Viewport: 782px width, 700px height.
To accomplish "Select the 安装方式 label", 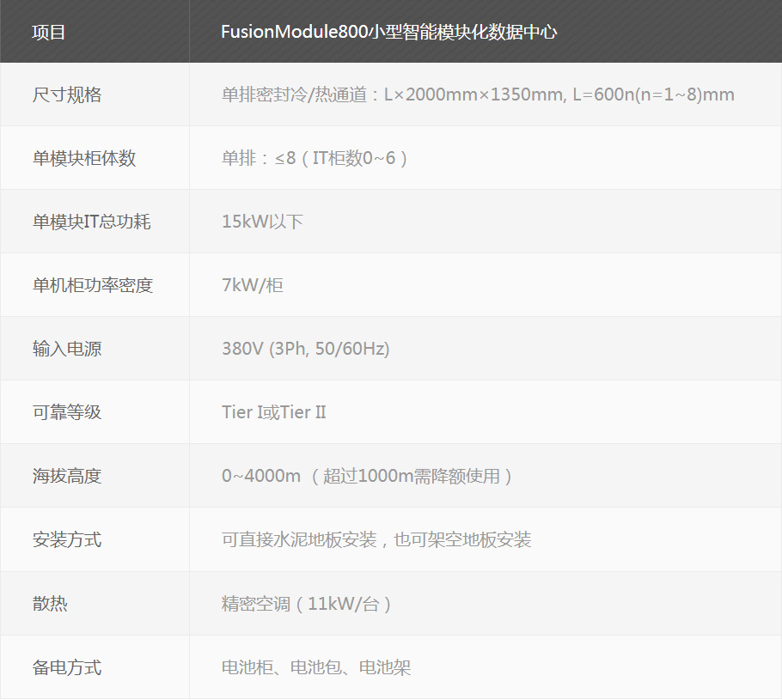I will pyautogui.click(x=67, y=539).
